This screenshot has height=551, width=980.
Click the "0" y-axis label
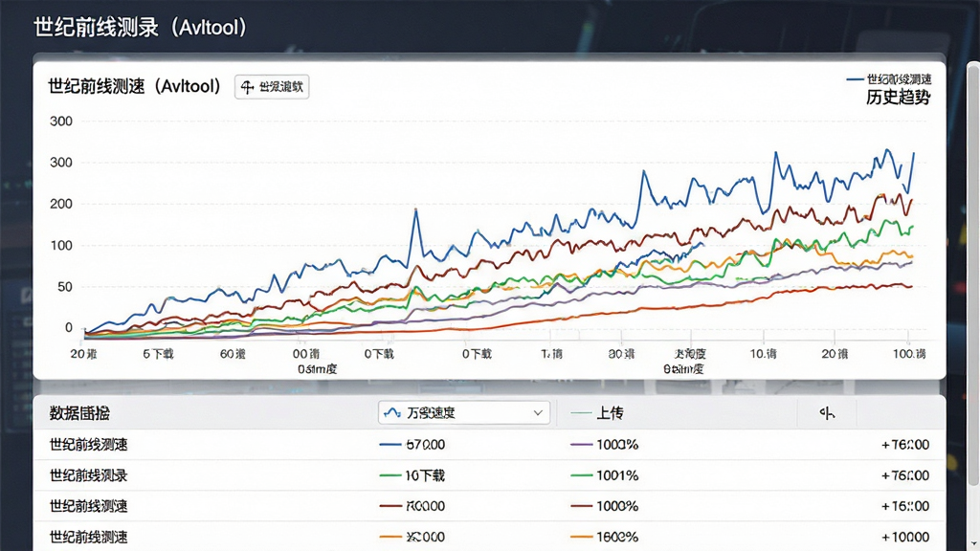click(x=69, y=327)
